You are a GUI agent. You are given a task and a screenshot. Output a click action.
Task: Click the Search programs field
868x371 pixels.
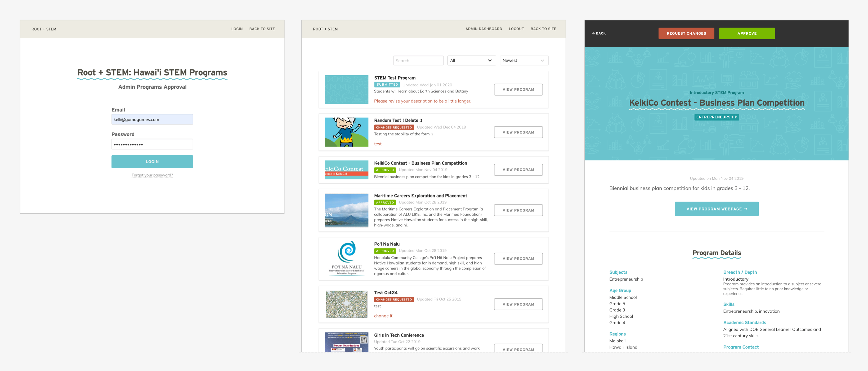[418, 61]
